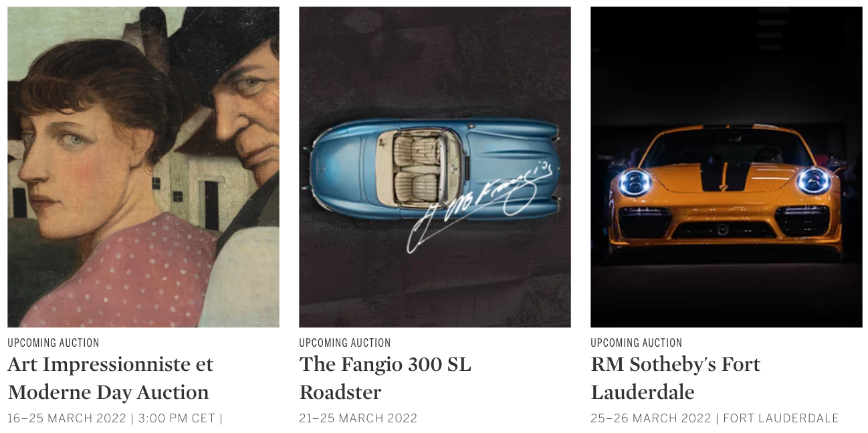Click the 25–26 March 2022 date text
The height and width of the screenshot is (433, 868).
651,418
